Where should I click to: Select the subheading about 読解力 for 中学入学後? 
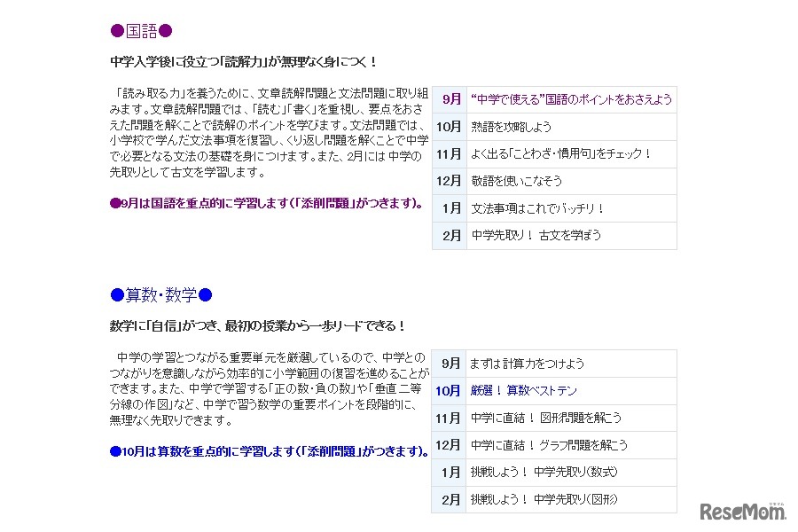244,62
